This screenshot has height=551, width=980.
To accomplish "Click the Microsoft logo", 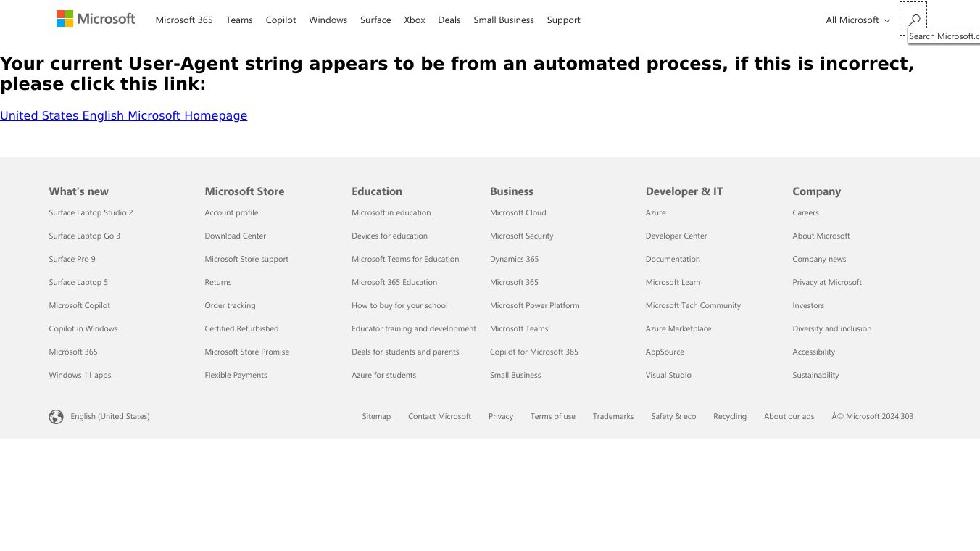I will coord(96,19).
